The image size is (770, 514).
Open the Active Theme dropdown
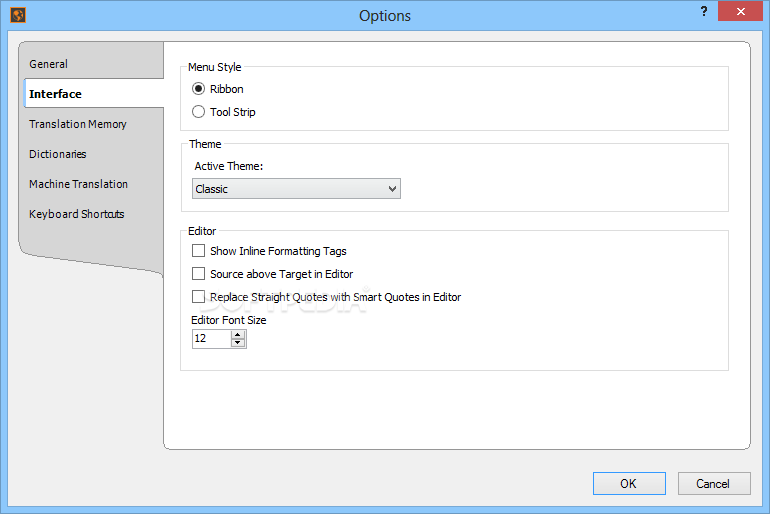[x=296, y=189]
